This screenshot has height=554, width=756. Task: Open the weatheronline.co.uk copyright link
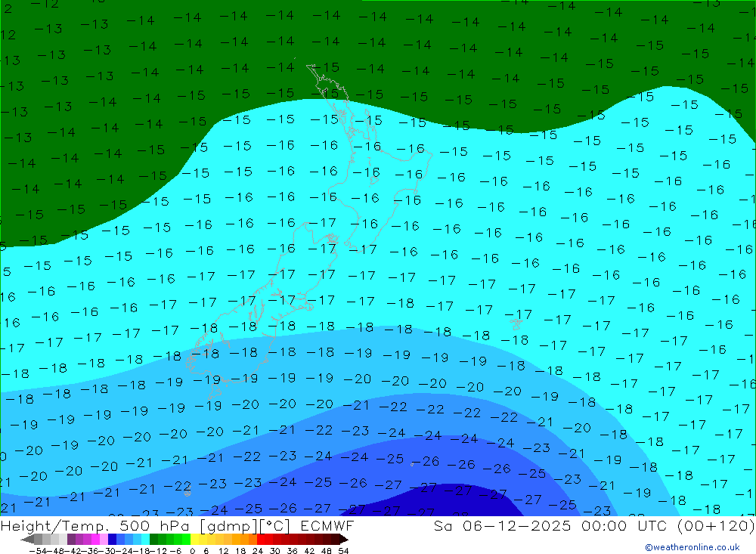click(692, 546)
